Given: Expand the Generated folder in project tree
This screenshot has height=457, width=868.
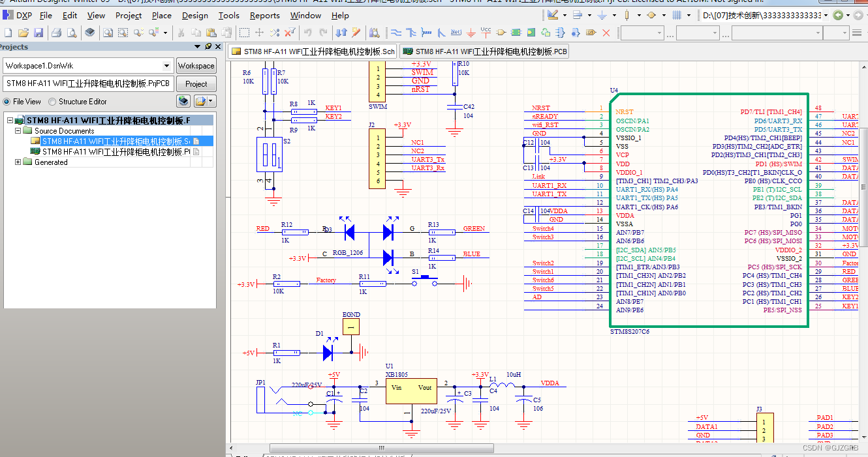Looking at the screenshot, I should pos(17,162).
